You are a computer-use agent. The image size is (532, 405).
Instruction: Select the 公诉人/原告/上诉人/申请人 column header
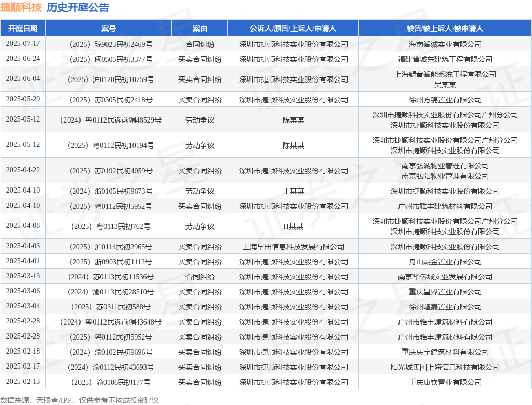293,29
